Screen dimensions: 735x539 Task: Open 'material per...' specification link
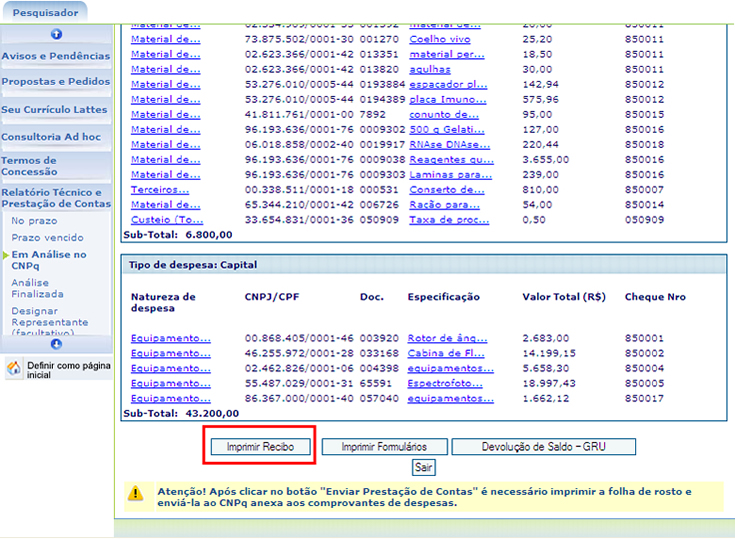[x=447, y=54]
